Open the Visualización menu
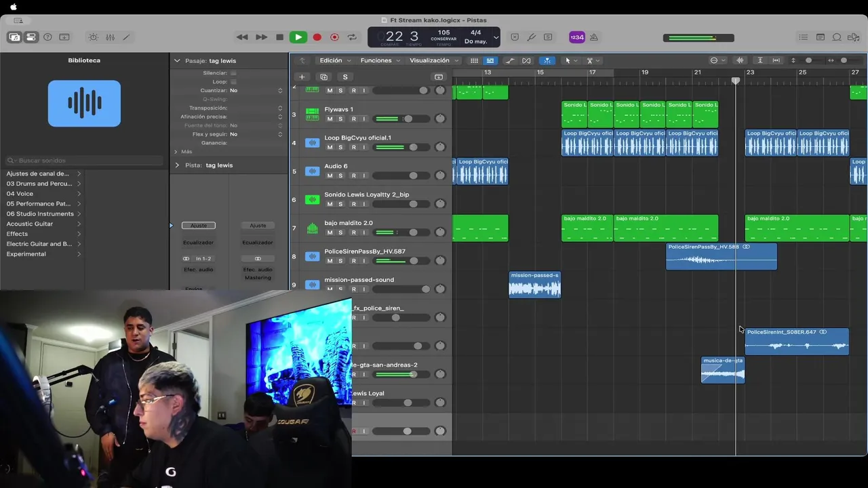The height and width of the screenshot is (488, 868). tap(433, 60)
